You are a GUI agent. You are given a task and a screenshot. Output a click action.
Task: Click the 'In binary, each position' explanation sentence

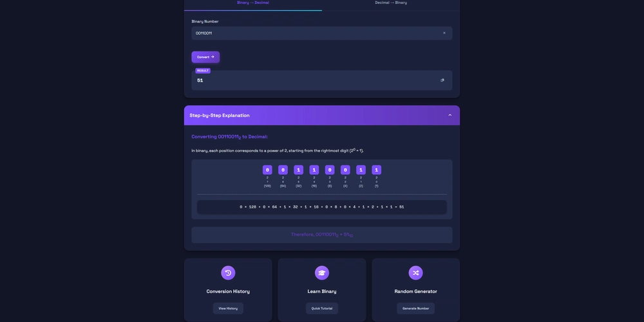pos(278,151)
